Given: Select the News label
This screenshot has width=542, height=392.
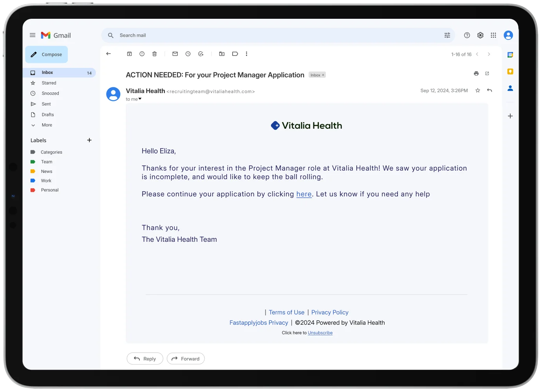Looking at the screenshot, I should (x=47, y=171).
